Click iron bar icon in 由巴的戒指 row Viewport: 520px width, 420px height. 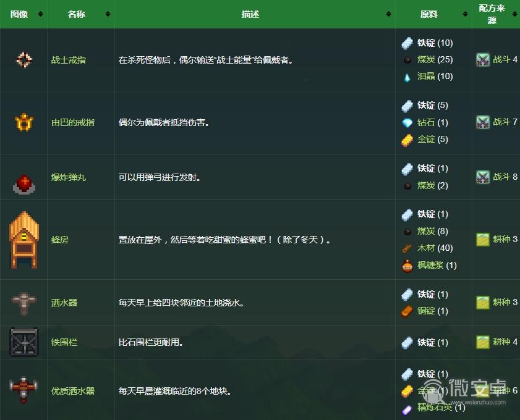click(x=407, y=106)
